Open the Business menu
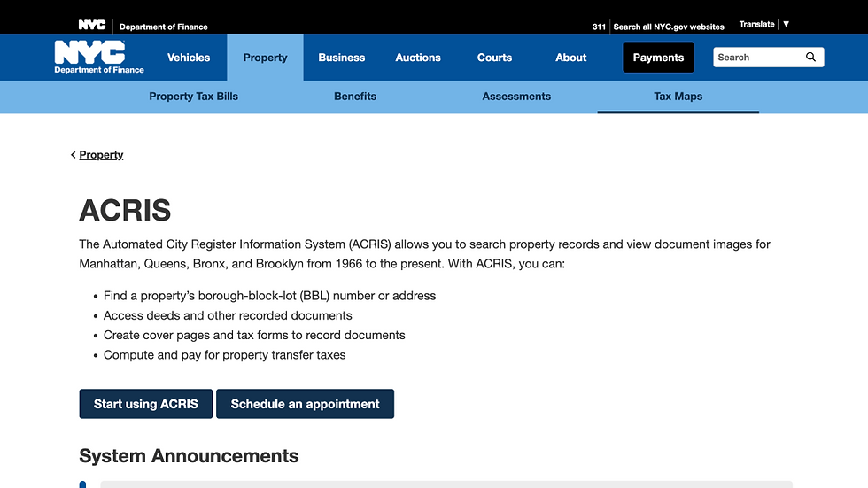Viewport: 868px width, 488px height. click(342, 58)
